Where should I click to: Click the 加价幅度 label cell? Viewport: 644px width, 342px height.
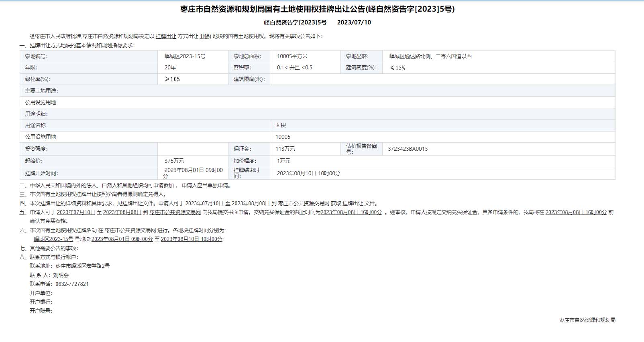tap(249, 161)
